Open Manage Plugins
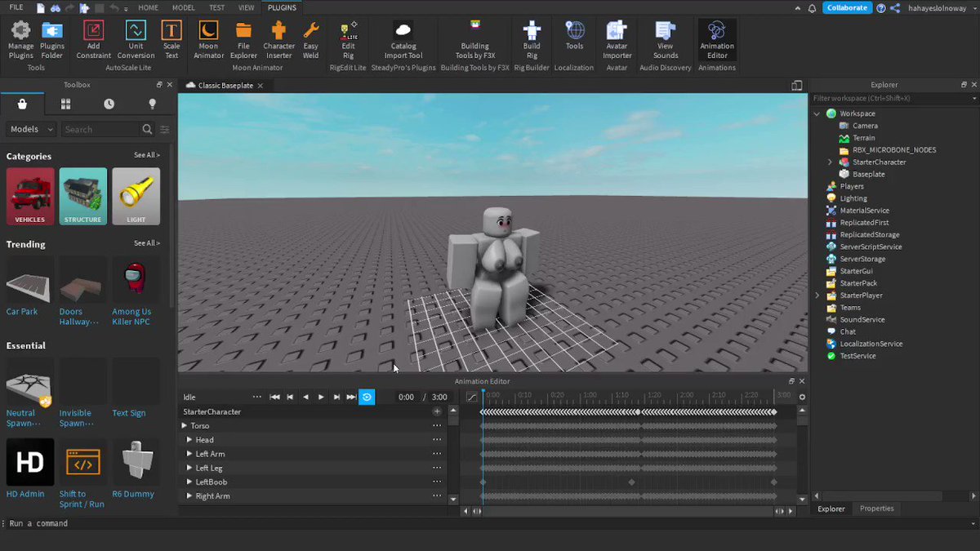 (20, 39)
